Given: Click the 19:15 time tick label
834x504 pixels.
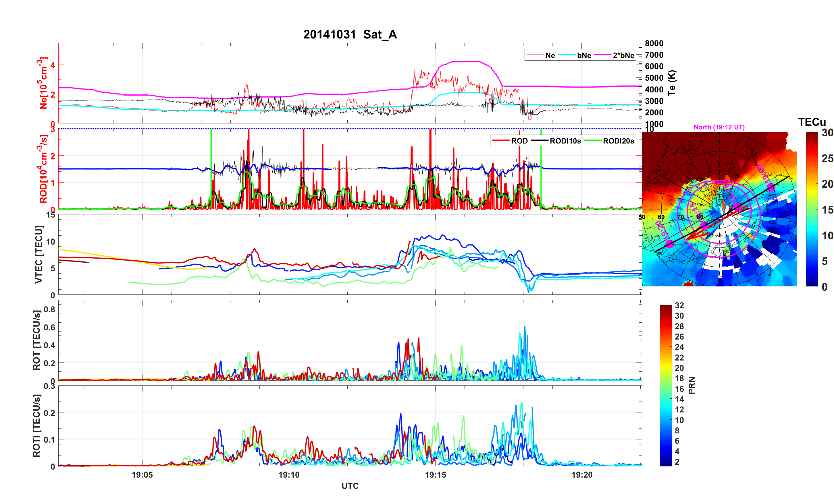Looking at the screenshot, I should click(435, 475).
